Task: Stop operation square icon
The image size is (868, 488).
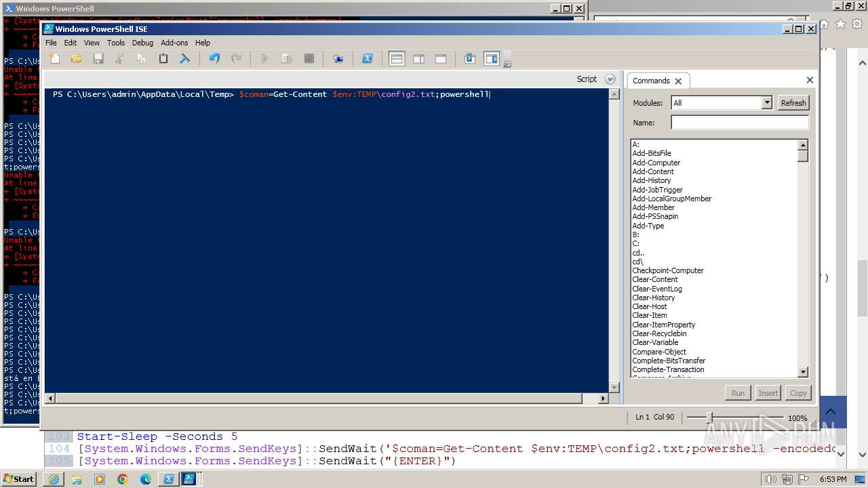Action: coord(309,59)
